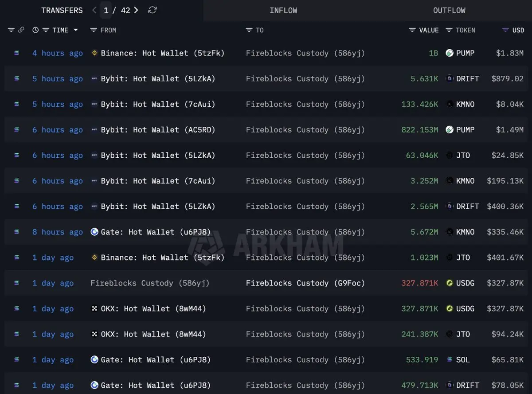Click KMNO token icon in $8.04K row
The height and width of the screenshot is (394, 532).
point(450,104)
